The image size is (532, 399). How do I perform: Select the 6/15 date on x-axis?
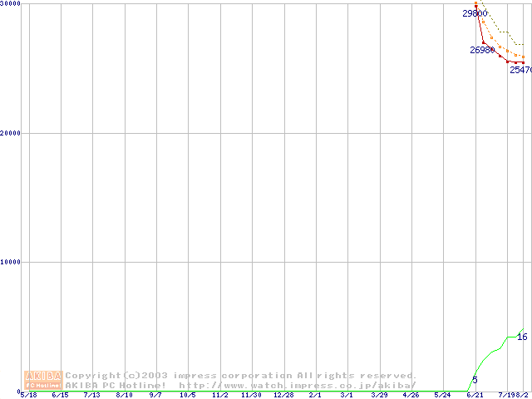pyautogui.click(x=60, y=395)
